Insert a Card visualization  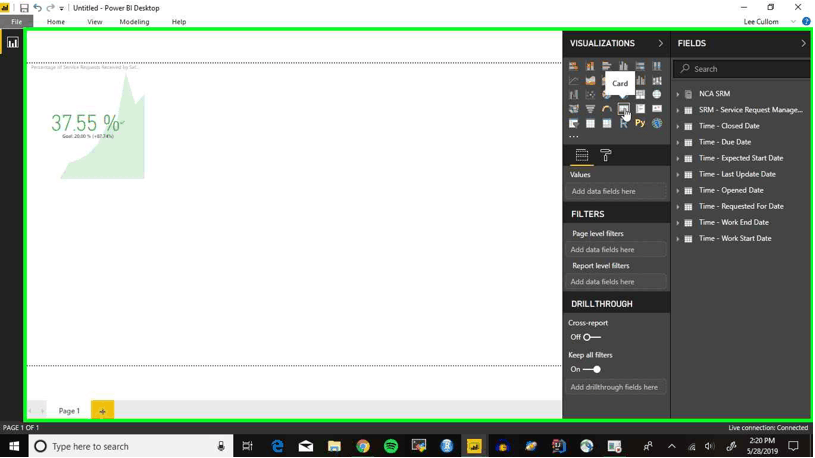pos(623,109)
